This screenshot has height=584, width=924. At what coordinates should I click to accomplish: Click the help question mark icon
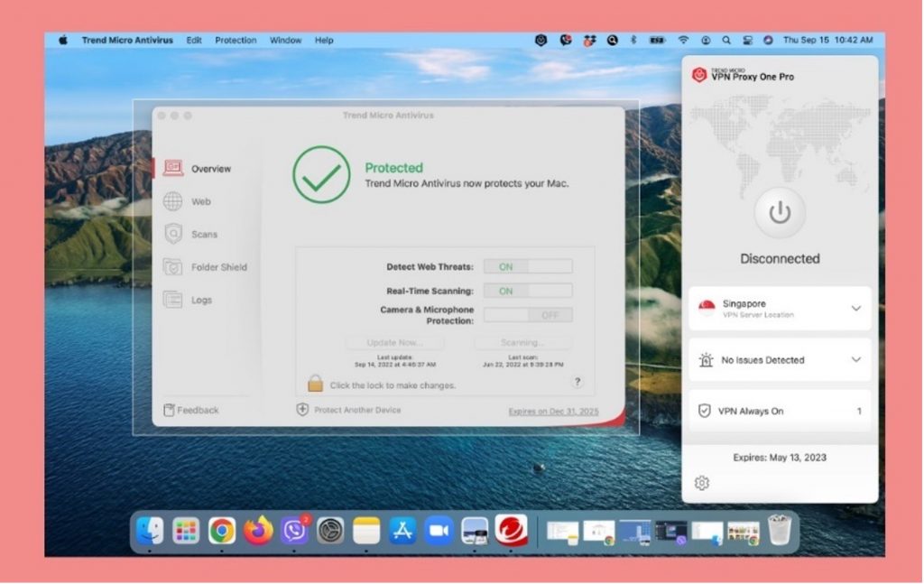point(577,382)
